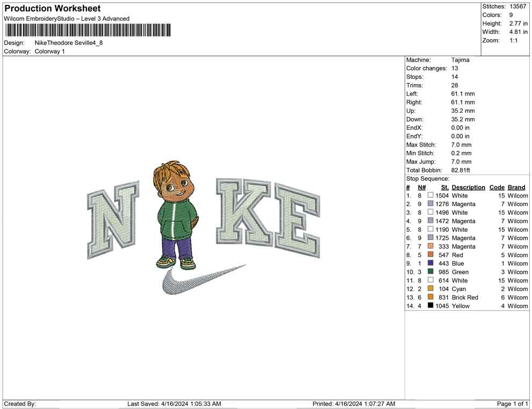Click the 'Down:' label
532x409 pixels.
[x=415, y=119]
